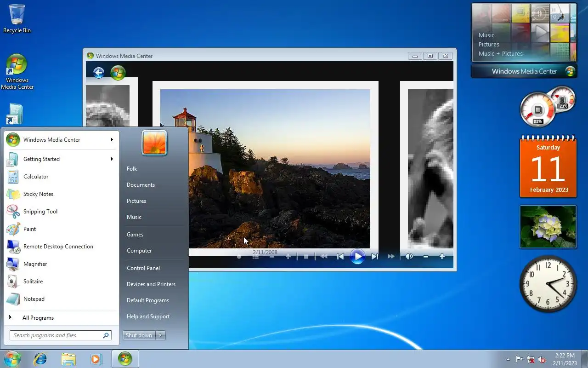Click Music + Pictures in gadget
This screenshot has height=368, width=588.
[501, 54]
